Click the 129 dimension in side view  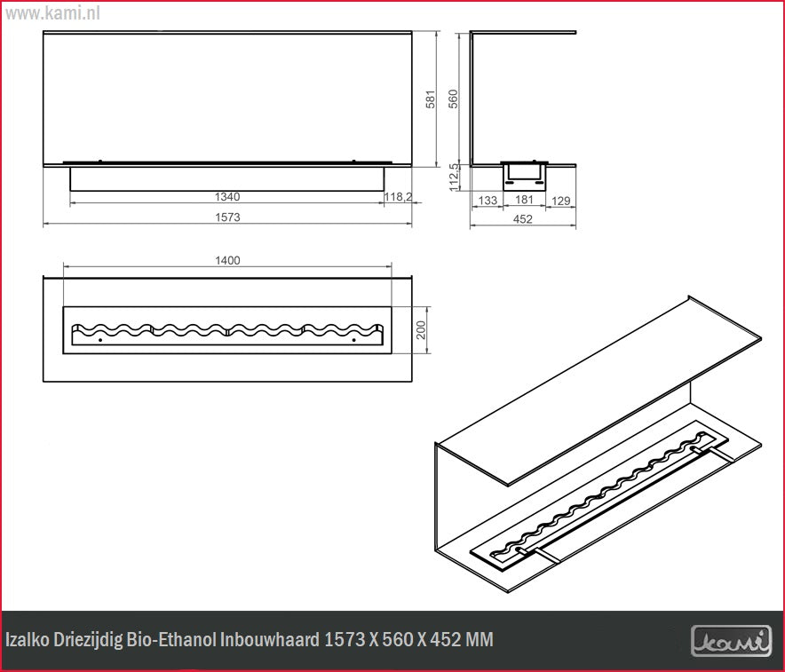[559, 202]
